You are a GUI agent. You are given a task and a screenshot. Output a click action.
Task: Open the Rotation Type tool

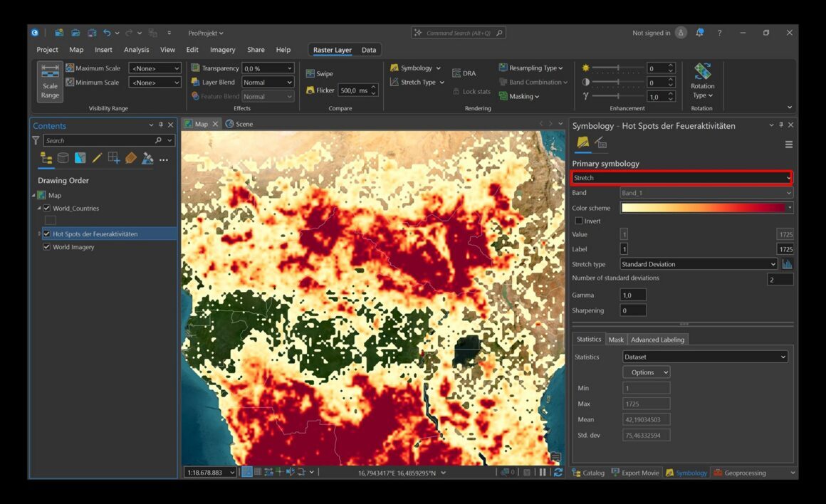(x=702, y=82)
